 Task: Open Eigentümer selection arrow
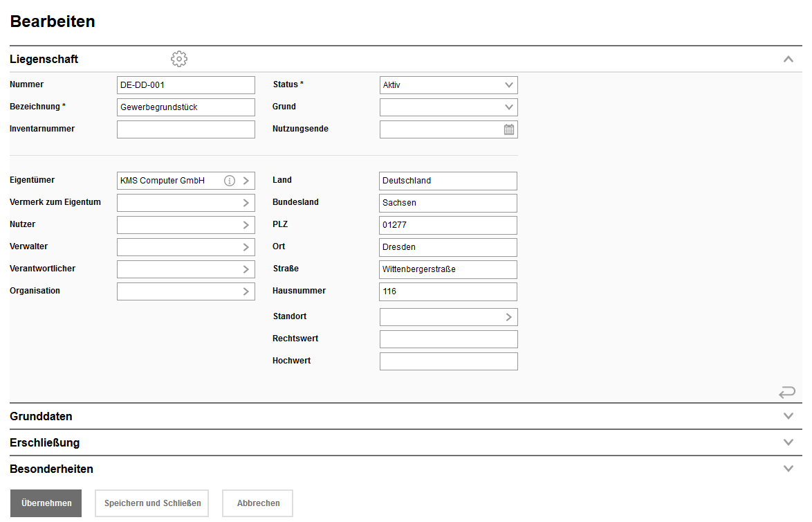[246, 181]
